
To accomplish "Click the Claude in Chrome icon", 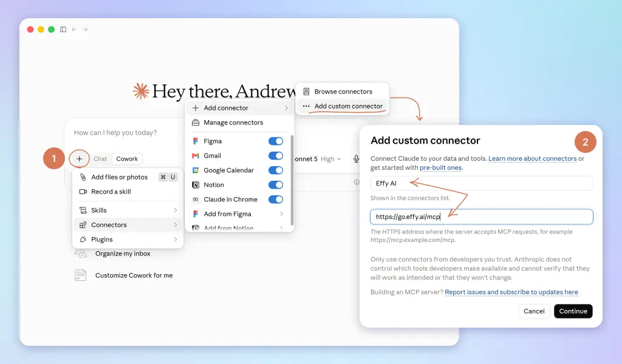I will click(x=196, y=200).
